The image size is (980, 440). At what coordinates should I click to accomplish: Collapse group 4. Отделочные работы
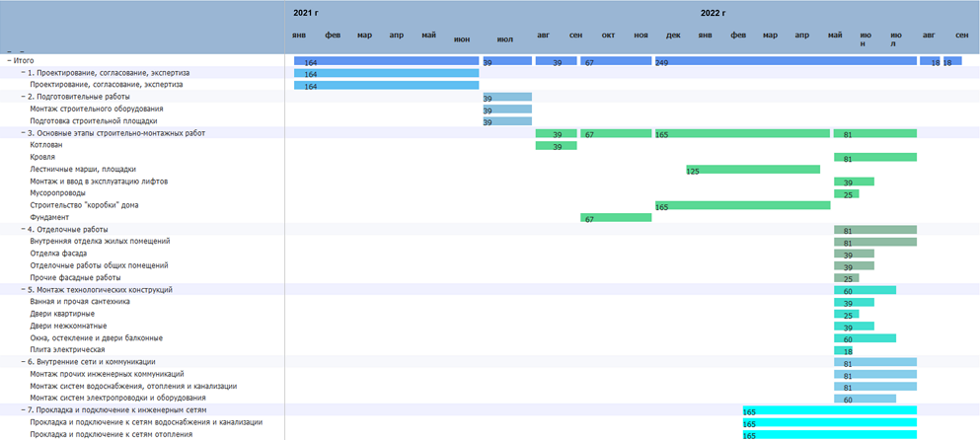coord(23,230)
